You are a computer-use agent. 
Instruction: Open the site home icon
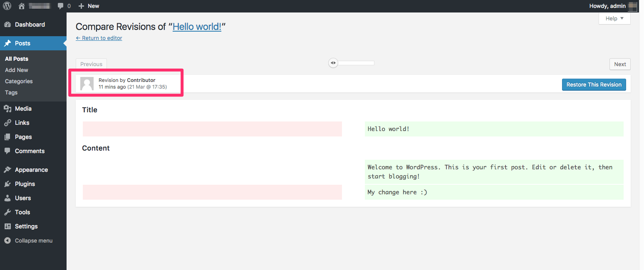pyautogui.click(x=22, y=6)
